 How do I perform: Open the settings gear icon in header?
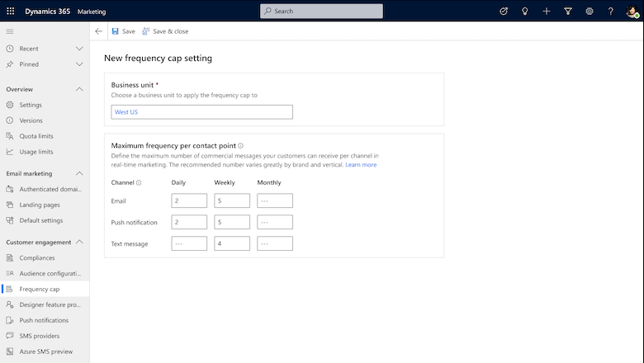[x=590, y=12]
